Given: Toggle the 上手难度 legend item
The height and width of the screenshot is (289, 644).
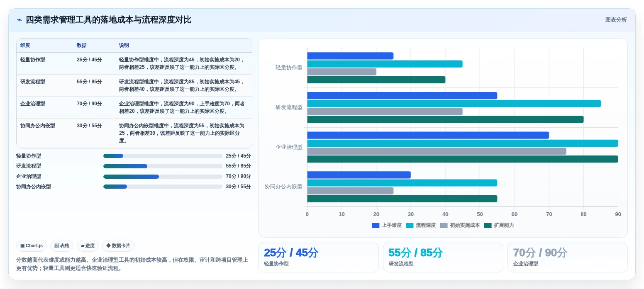Looking at the screenshot, I should point(387,225).
